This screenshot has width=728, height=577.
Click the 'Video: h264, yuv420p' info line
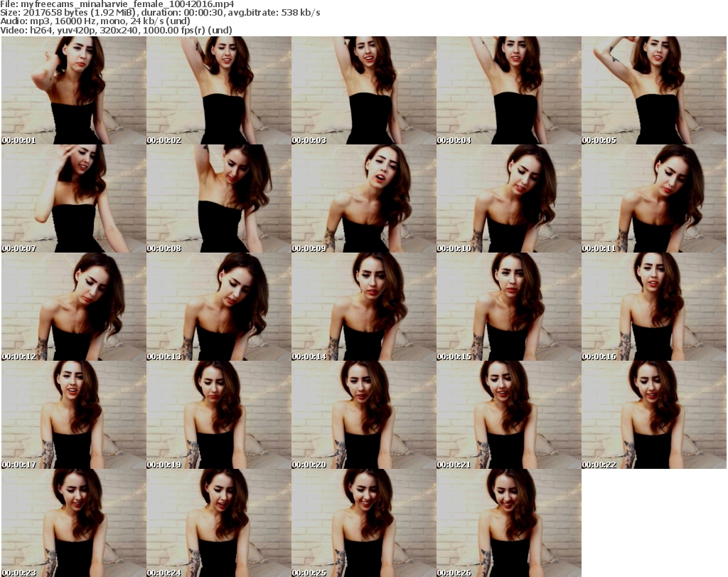tap(116, 30)
